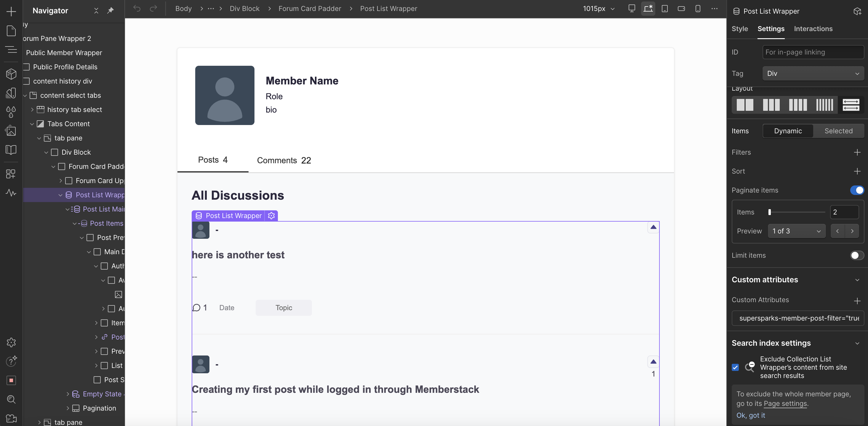This screenshot has height=426, width=868.
Task: Adjust the pagination Items slider
Action: (x=770, y=212)
